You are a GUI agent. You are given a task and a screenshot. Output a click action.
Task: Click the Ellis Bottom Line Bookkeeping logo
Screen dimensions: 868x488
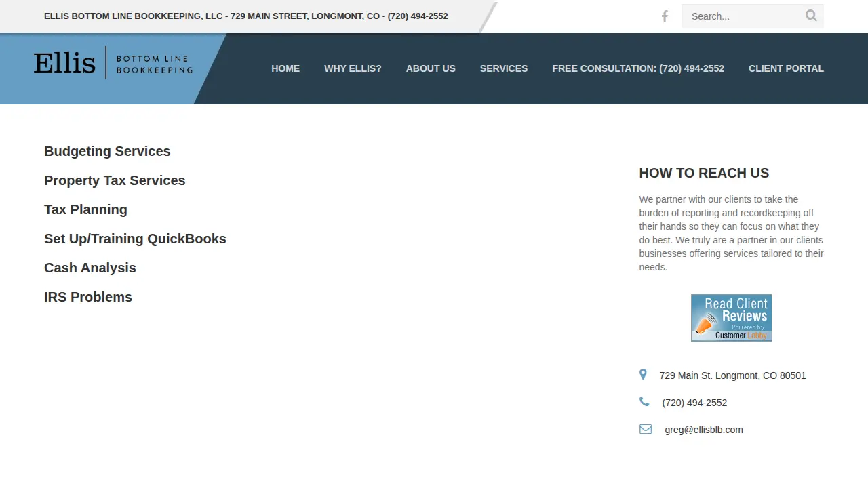[x=113, y=62]
